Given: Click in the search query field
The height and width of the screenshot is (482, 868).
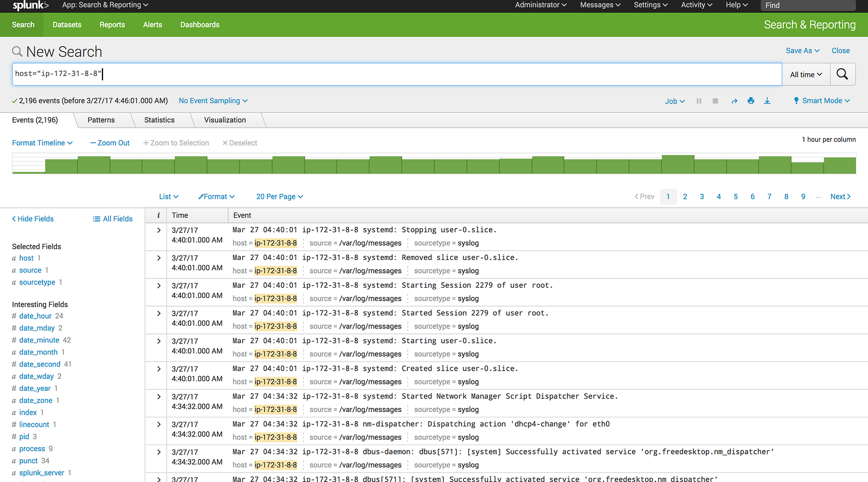Looking at the screenshot, I should pos(397,74).
